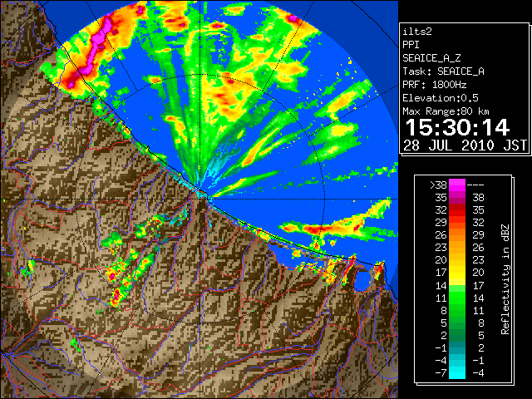Click the "Max Range:80 km" text

(446, 111)
